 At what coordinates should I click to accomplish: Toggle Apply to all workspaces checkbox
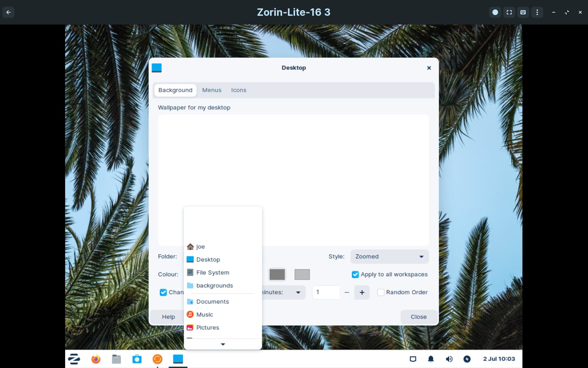point(355,274)
